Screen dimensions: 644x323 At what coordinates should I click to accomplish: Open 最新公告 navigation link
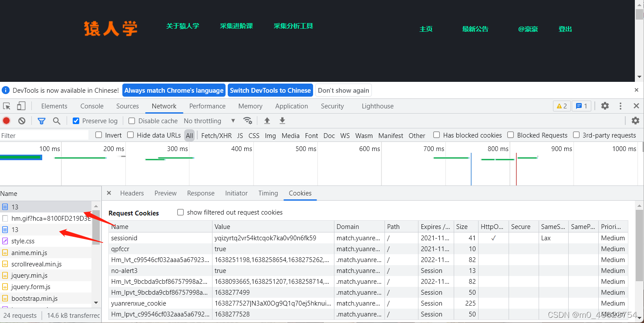(475, 29)
